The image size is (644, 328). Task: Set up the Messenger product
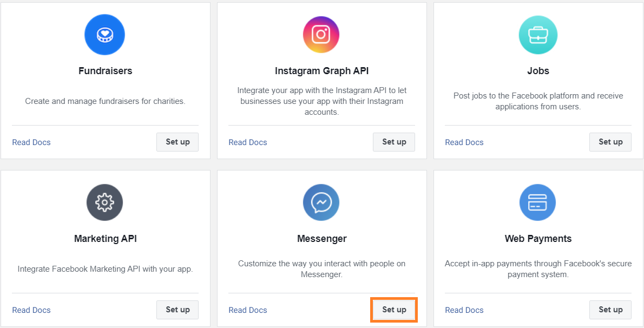[394, 310]
